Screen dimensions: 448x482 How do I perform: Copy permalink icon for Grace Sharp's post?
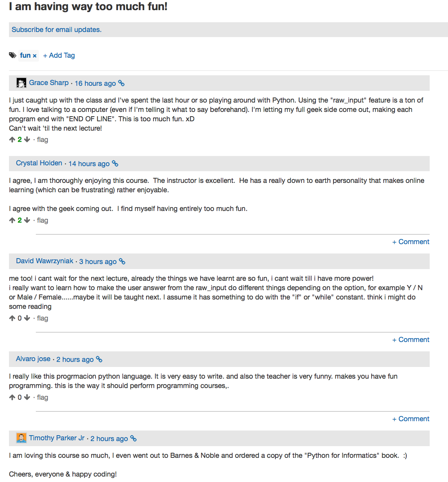[x=122, y=83]
